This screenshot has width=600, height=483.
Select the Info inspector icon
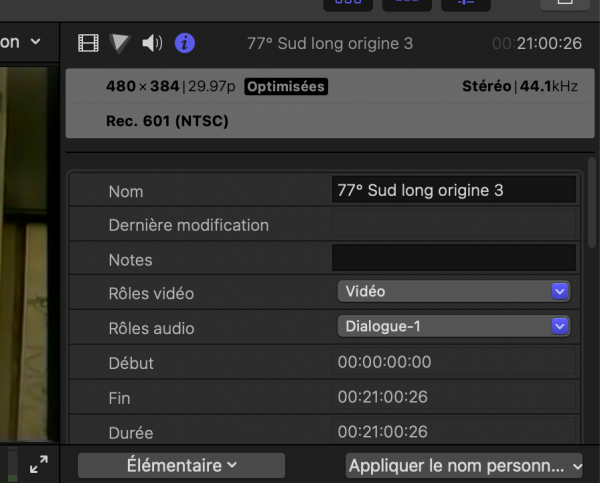[x=185, y=43]
